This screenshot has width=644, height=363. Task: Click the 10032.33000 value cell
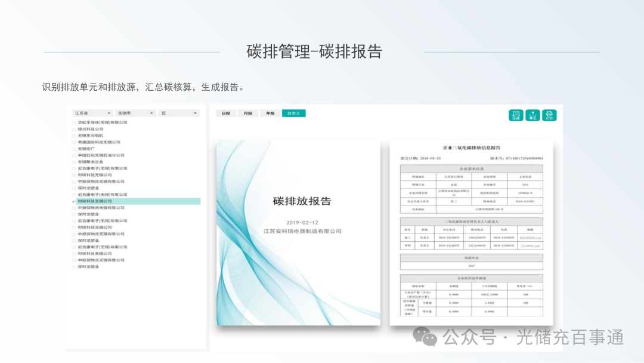pos(489,295)
